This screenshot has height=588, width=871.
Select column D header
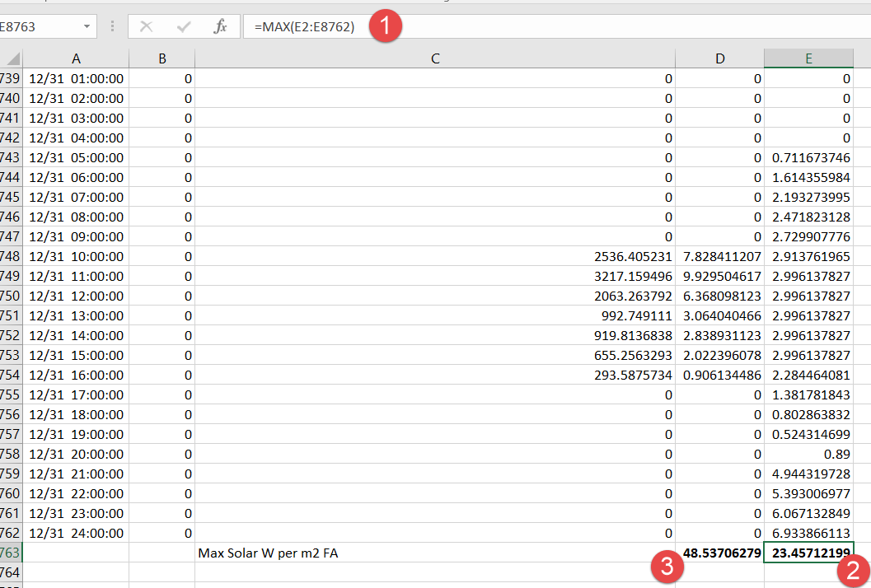coord(720,58)
